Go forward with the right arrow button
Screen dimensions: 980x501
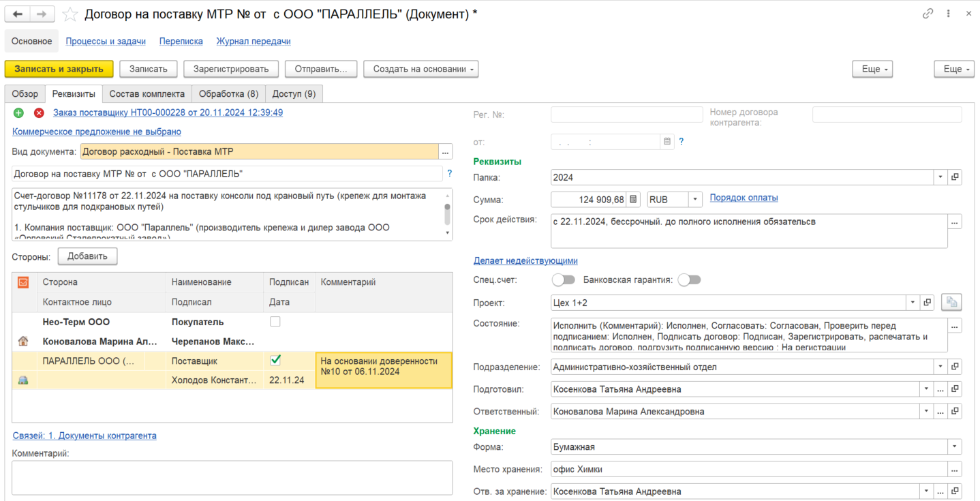pos(42,14)
